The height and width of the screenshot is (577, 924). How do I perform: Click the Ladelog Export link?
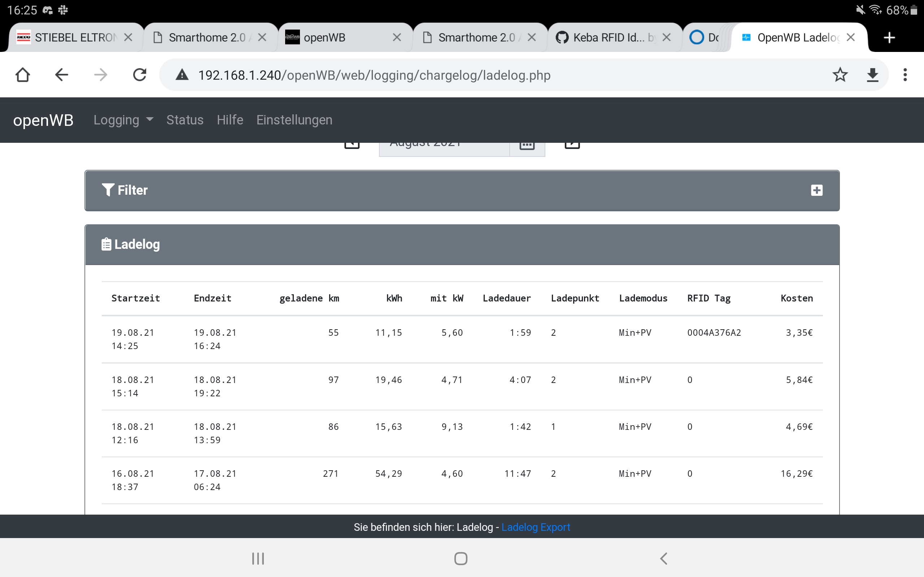(x=535, y=527)
